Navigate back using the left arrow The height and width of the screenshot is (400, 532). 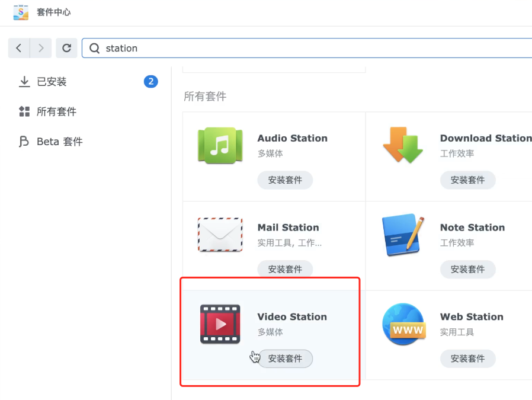(x=18, y=48)
